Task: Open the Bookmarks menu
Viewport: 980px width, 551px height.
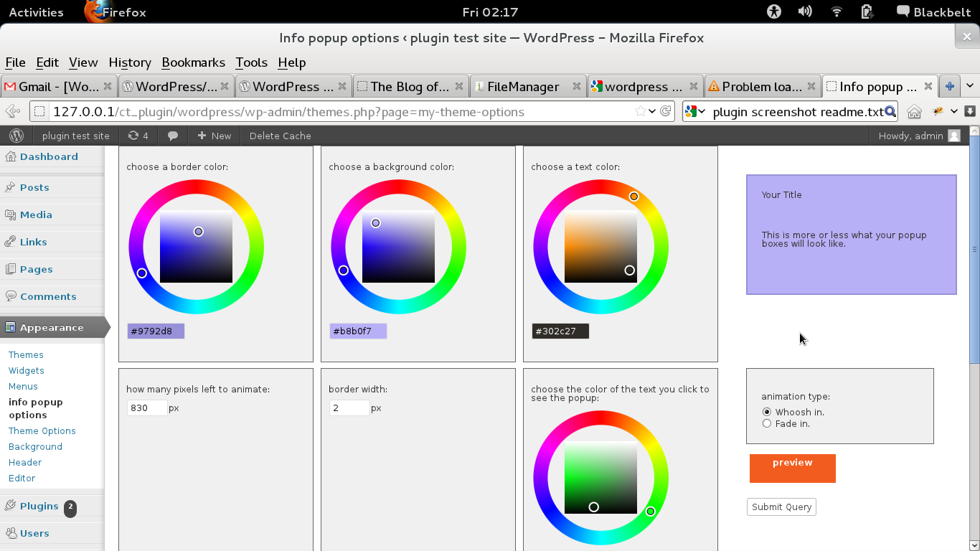Action: pyautogui.click(x=193, y=62)
